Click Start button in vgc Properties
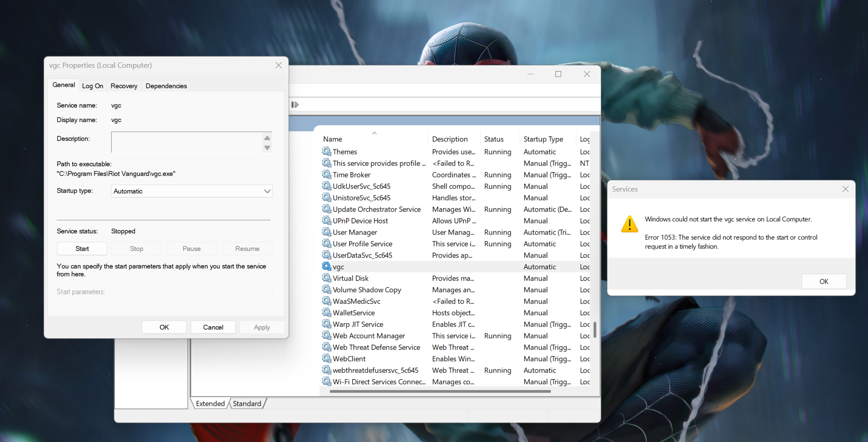This screenshot has height=442, width=868. coord(82,249)
